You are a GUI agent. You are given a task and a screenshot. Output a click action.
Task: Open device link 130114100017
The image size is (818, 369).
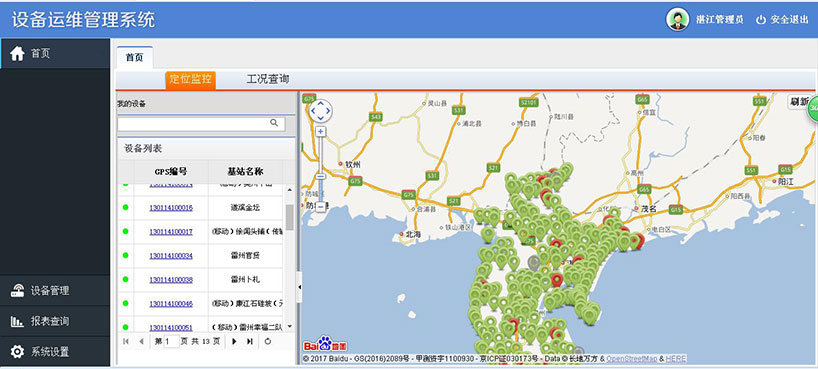(171, 232)
